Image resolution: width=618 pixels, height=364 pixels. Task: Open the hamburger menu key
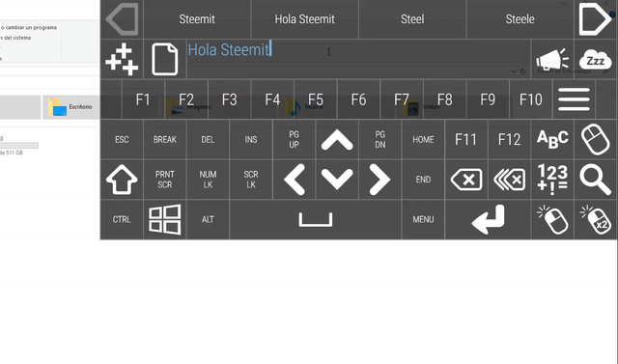pos(574,99)
